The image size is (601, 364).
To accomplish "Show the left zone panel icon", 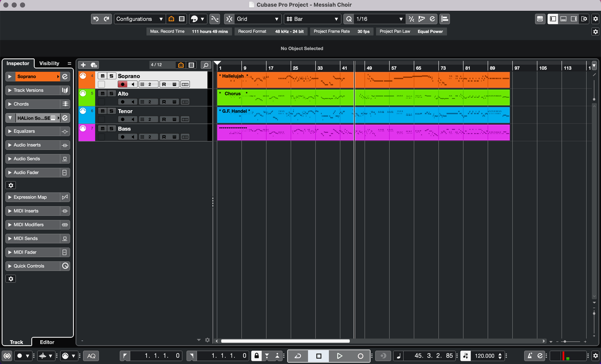I will tap(553, 19).
